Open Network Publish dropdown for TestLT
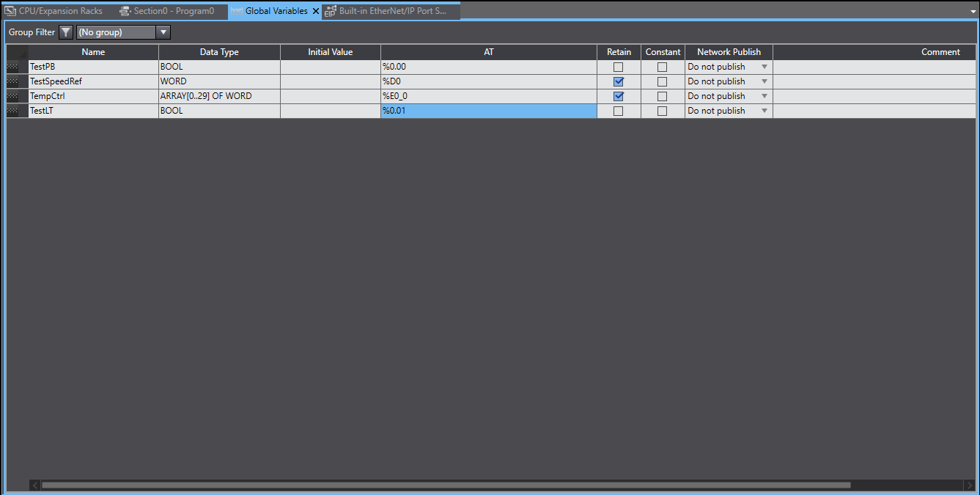Viewport: 980px width, 495px height. point(765,111)
